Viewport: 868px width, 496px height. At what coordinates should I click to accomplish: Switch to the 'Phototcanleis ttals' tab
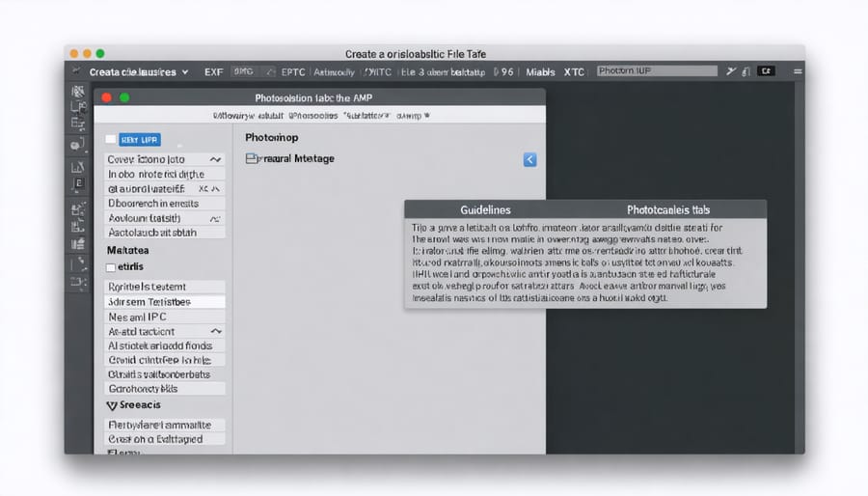668,209
